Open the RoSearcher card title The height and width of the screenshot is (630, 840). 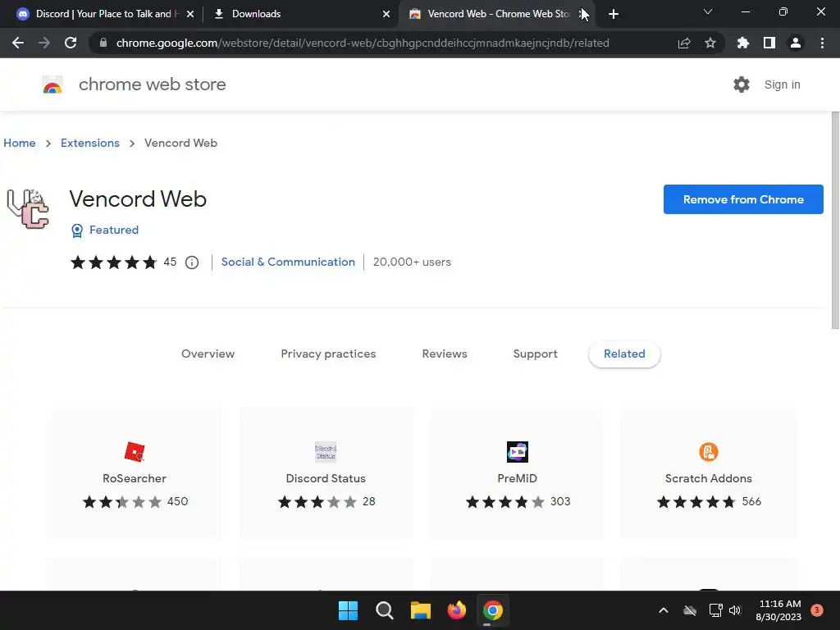(x=135, y=478)
